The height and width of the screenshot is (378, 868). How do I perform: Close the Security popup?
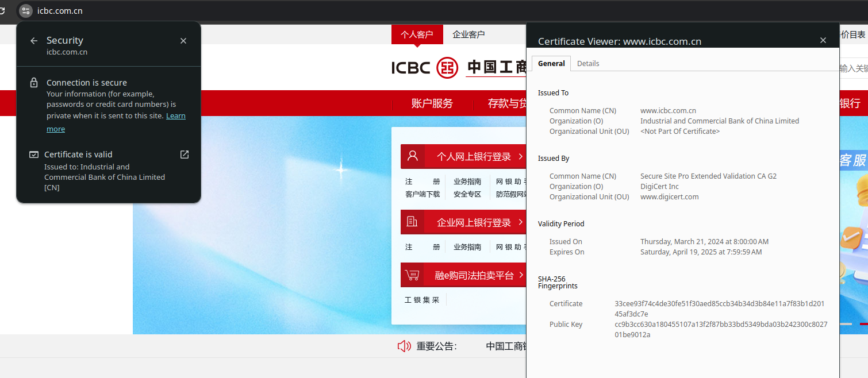point(183,41)
